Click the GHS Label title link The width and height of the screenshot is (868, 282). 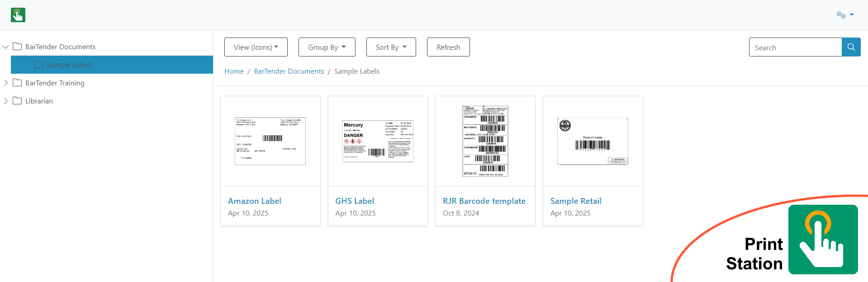click(355, 201)
